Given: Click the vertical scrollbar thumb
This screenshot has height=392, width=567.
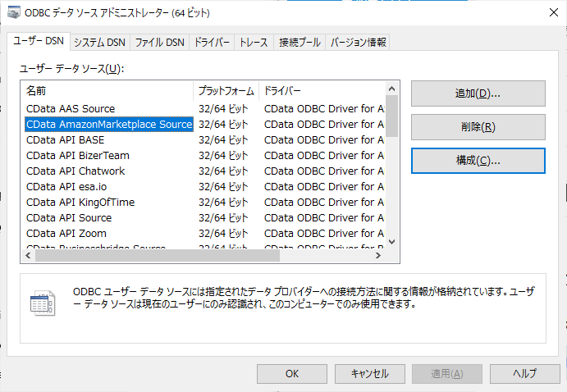Looking at the screenshot, I should (391, 116).
